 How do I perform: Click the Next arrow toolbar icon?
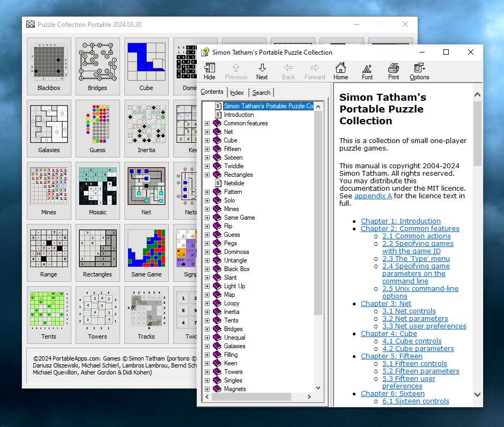[x=262, y=71]
